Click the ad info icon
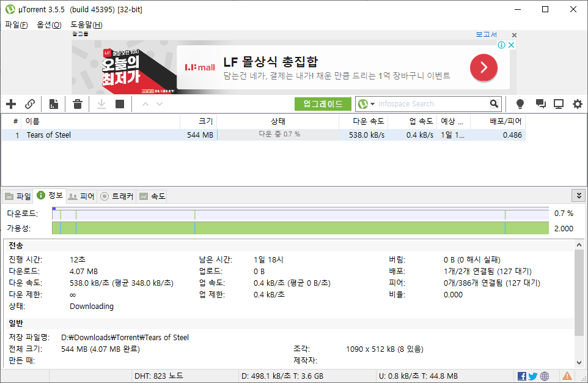This screenshot has width=588, height=383. tap(501, 45)
